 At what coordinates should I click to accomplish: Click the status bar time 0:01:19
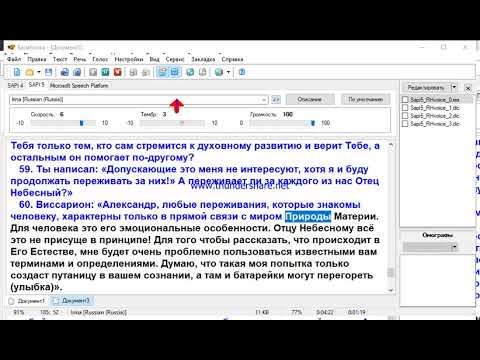pyautogui.click(x=357, y=313)
